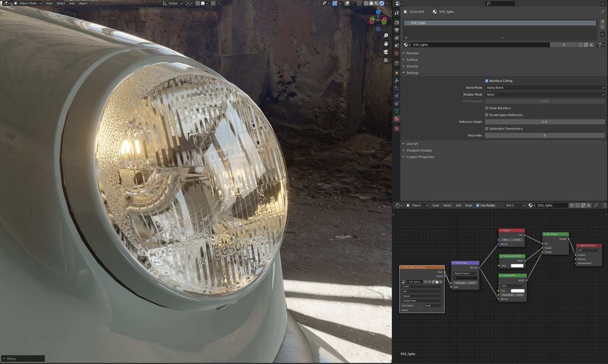Open the Scene properties tab
Screen dimensions: 608x364
pyautogui.click(x=397, y=46)
